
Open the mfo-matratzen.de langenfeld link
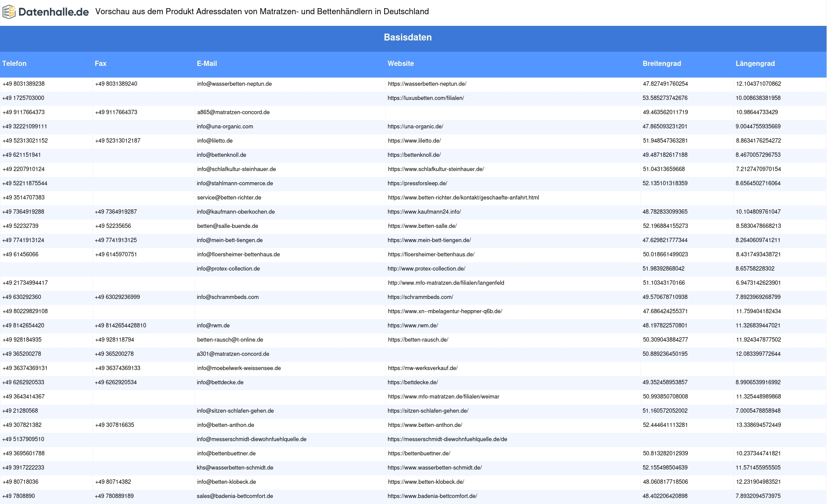pos(446,283)
